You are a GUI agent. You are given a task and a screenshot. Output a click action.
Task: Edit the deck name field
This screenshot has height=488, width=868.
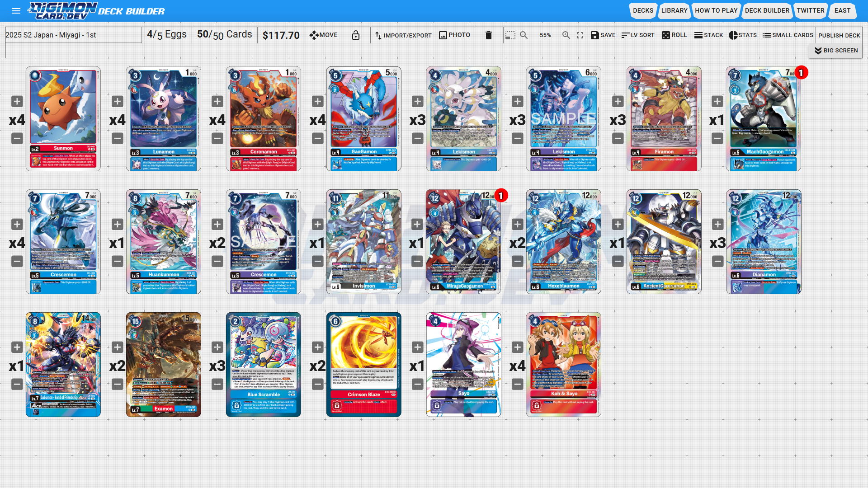pyautogui.click(x=72, y=35)
